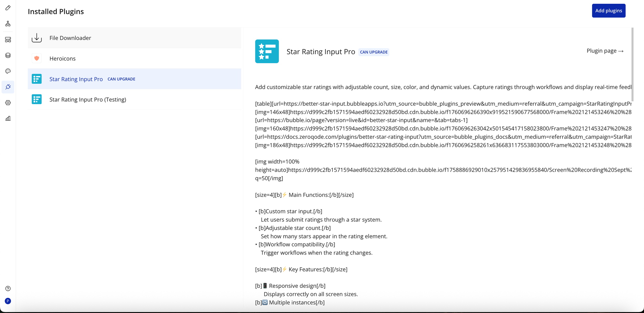This screenshot has height=313, width=644.
Task: Click 'Displays correctly on all screen sizes.' text
Action: pyautogui.click(x=311, y=294)
